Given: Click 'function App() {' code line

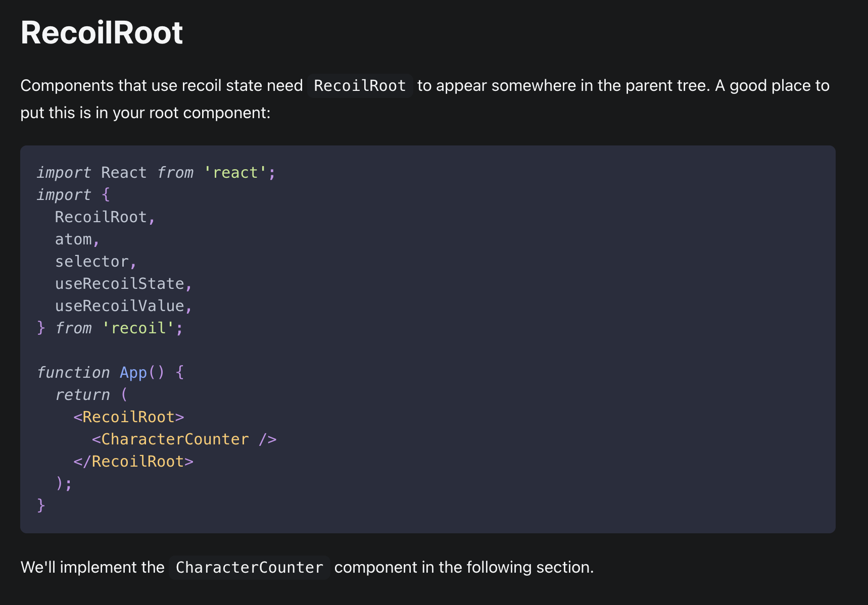Looking at the screenshot, I should 110,373.
